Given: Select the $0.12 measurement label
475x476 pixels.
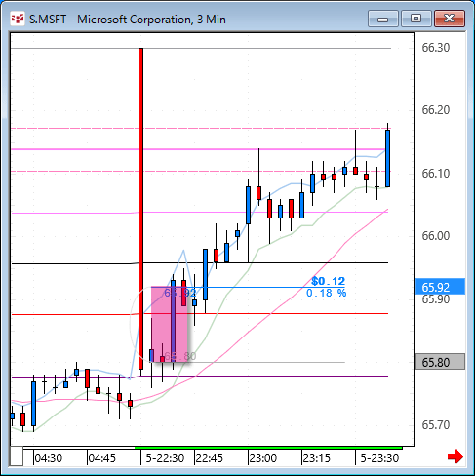Looking at the screenshot, I should click(x=328, y=281).
